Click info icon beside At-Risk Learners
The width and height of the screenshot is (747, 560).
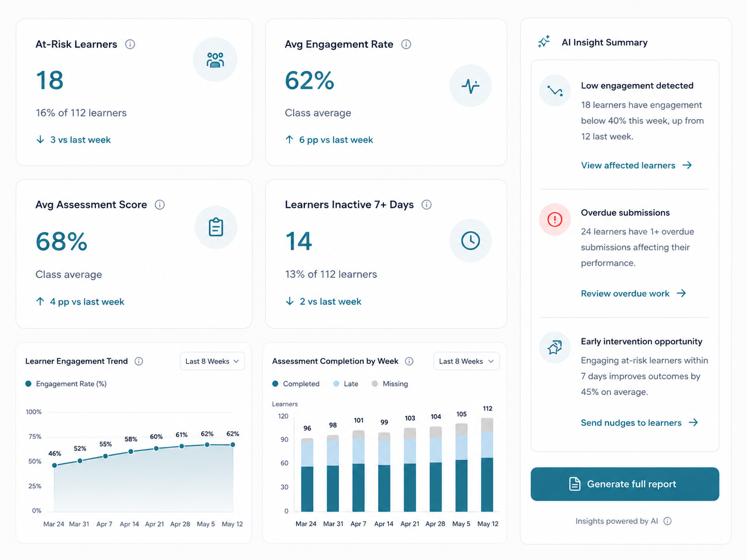coord(130,44)
